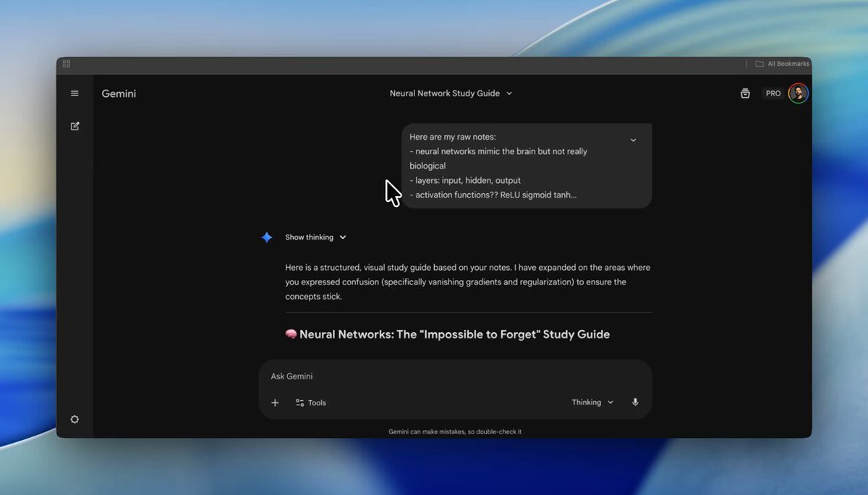Expand the raw notes message chevron
Image resolution: width=868 pixels, height=495 pixels.
[633, 140]
